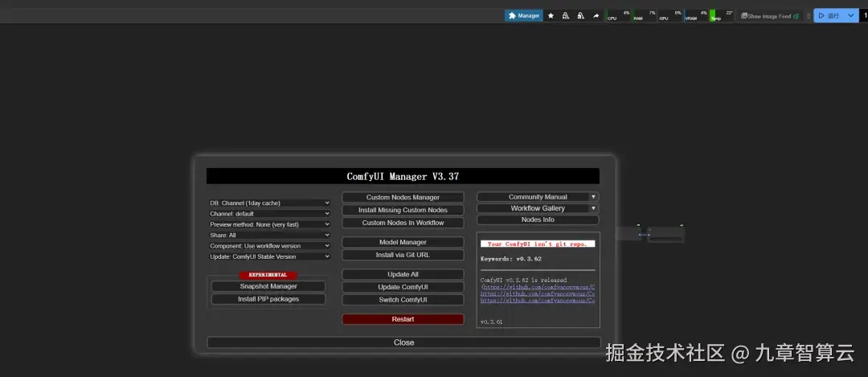
Task: Click Switch ComfyUI button
Action: tap(403, 300)
